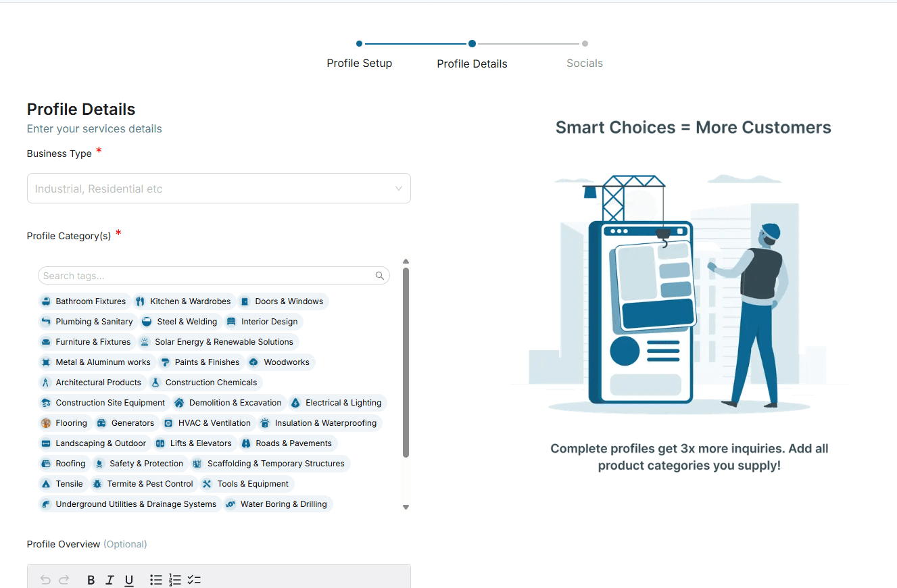
Task: Click the Plumbing & Sanitary tag icon
Action: tap(46, 322)
